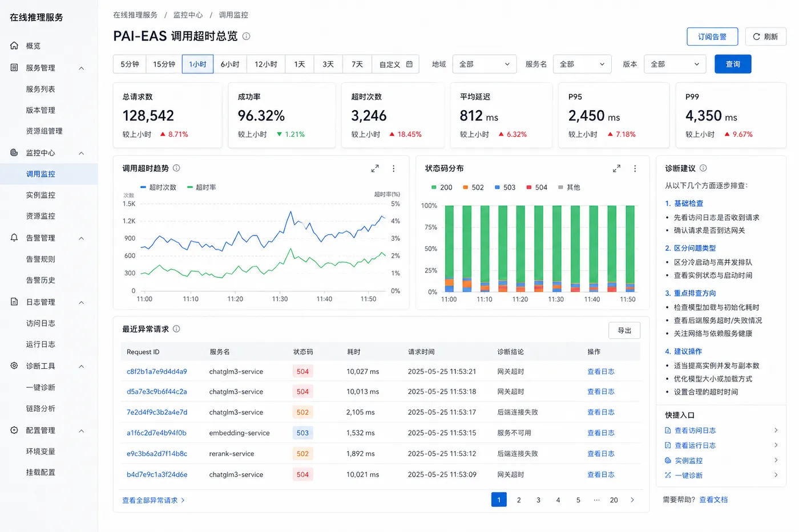Open the 版本 dropdown
The width and height of the screenshot is (799, 532).
[x=675, y=64]
